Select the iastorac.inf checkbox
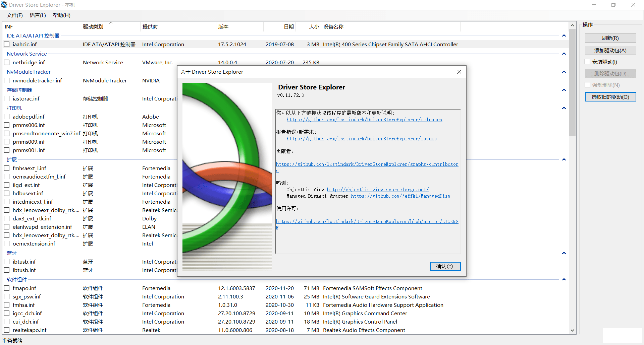 pyautogui.click(x=7, y=98)
